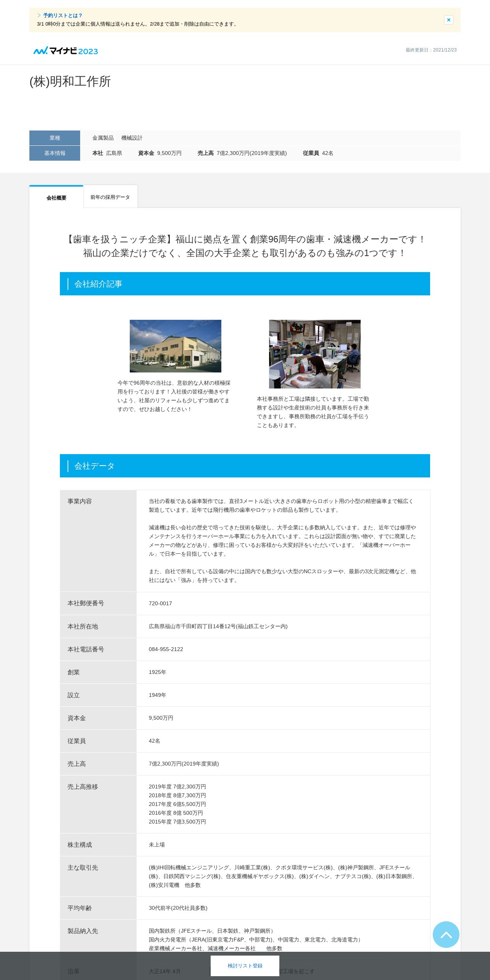
Task: Click founding year 1925年
Action: (x=158, y=672)
